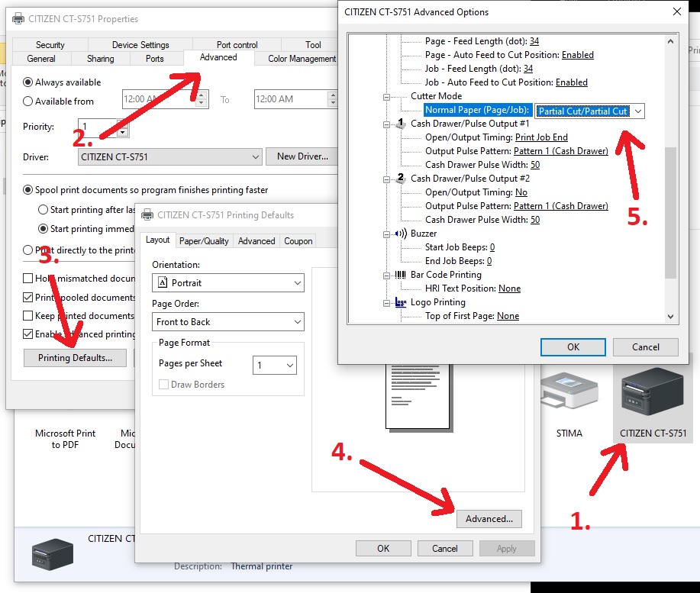Screen dimensions: 700x593
Task: Collapse the Bar Code Printing node
Action: coord(386,276)
